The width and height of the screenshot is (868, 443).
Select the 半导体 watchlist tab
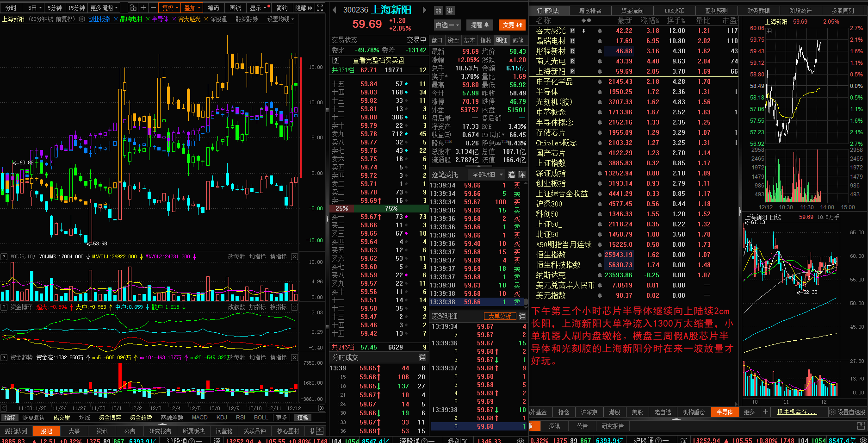click(x=725, y=412)
